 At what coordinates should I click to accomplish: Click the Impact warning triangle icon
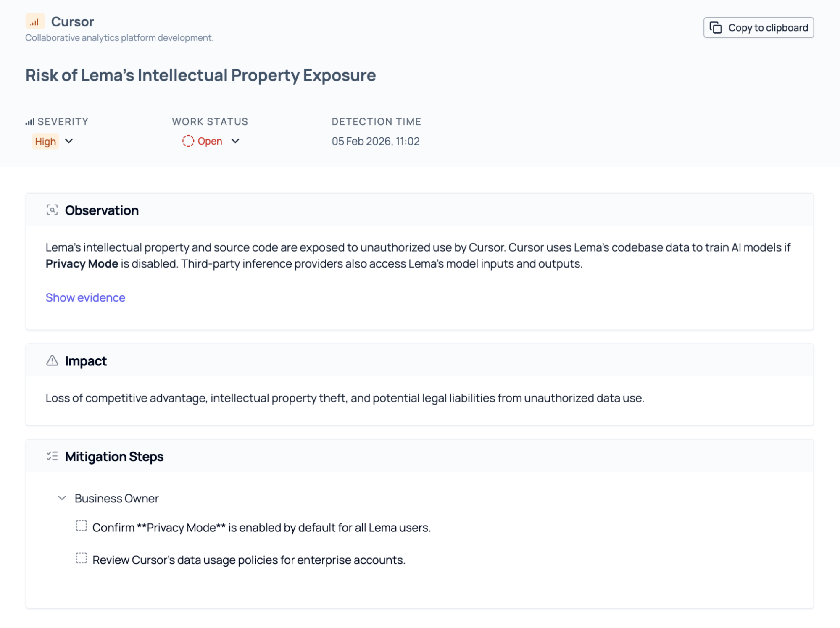(52, 361)
